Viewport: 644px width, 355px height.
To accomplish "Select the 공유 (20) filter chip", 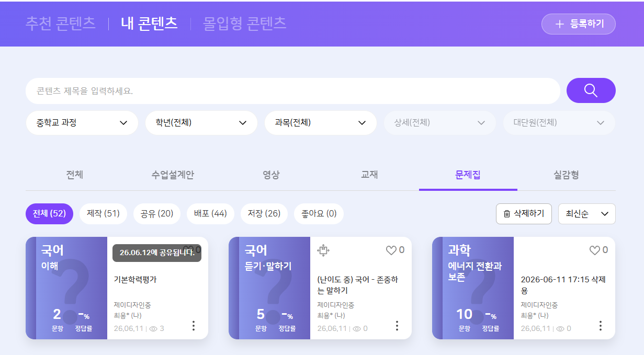I will point(157,214).
